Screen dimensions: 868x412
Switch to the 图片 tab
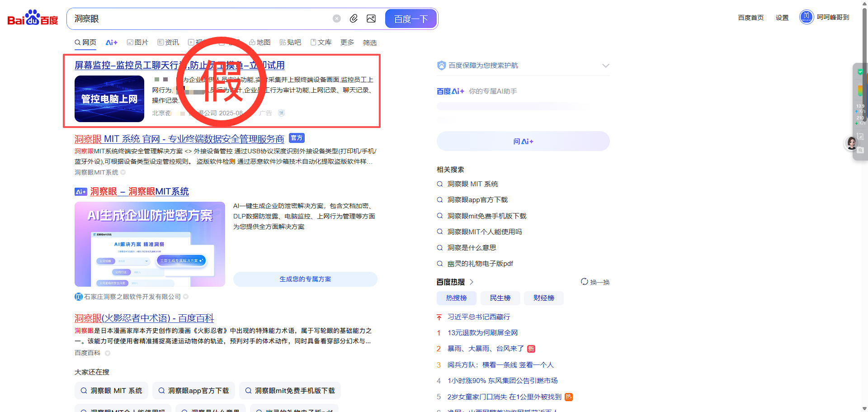138,43
